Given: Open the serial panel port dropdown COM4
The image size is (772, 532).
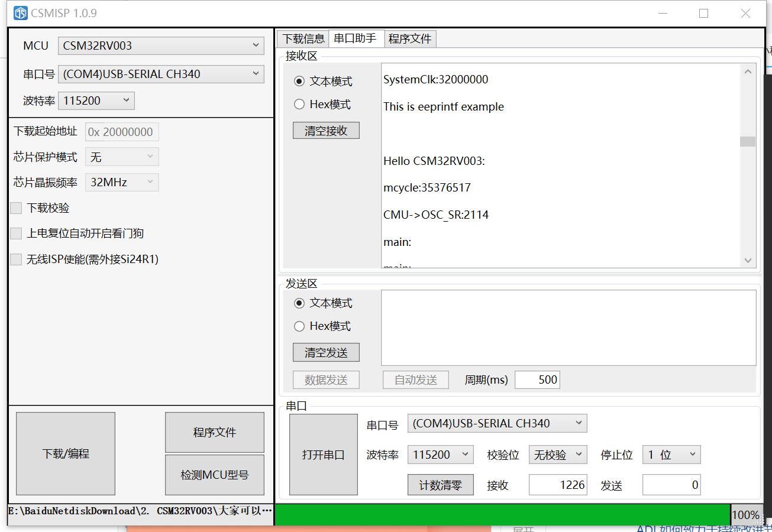Looking at the screenshot, I should [x=497, y=423].
